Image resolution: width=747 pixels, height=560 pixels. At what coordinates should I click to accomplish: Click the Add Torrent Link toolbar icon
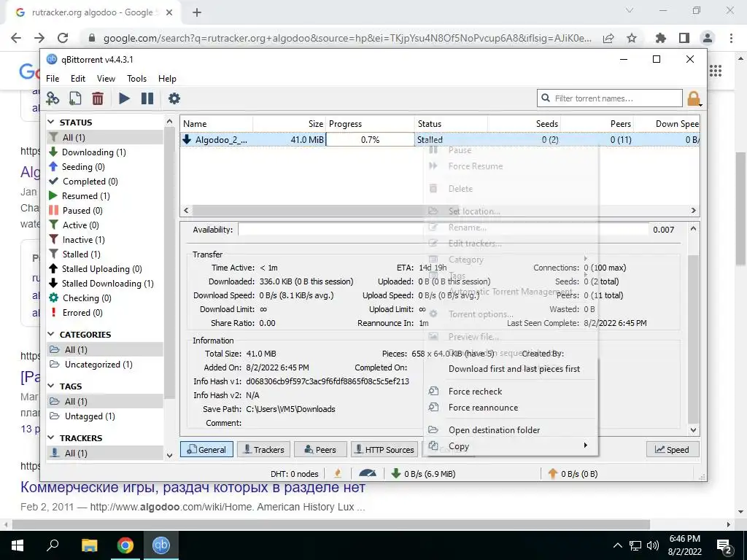53,98
